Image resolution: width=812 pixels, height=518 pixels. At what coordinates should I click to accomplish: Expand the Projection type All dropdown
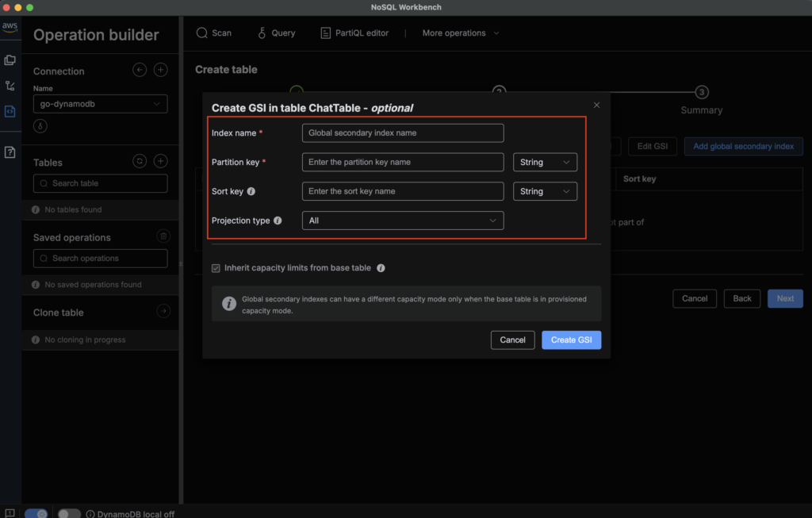[x=403, y=221]
